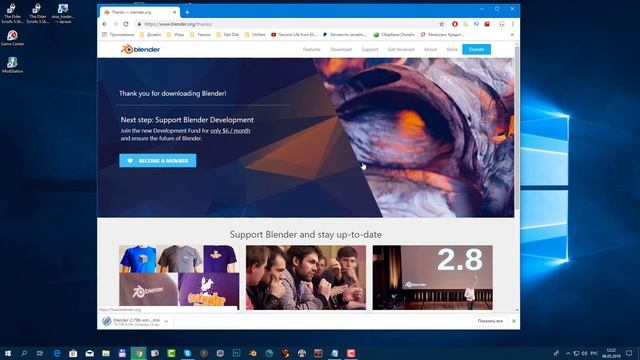Viewport: 640px width, 360px height.
Task: Open the Features menu item
Action: point(311,49)
